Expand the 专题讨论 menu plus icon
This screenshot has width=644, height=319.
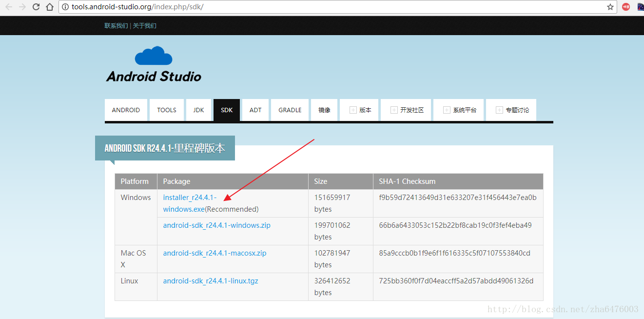pyautogui.click(x=499, y=110)
